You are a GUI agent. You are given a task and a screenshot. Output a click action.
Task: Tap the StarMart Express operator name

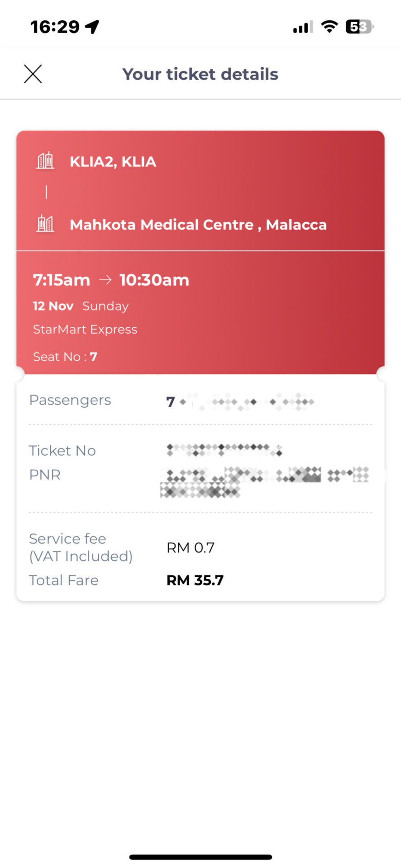coord(85,330)
